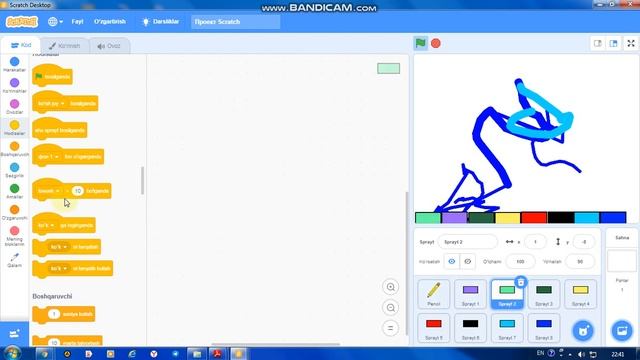Click the workspace horizontal scrollbar
The width and height of the screenshot is (640, 360).
(x=276, y=344)
